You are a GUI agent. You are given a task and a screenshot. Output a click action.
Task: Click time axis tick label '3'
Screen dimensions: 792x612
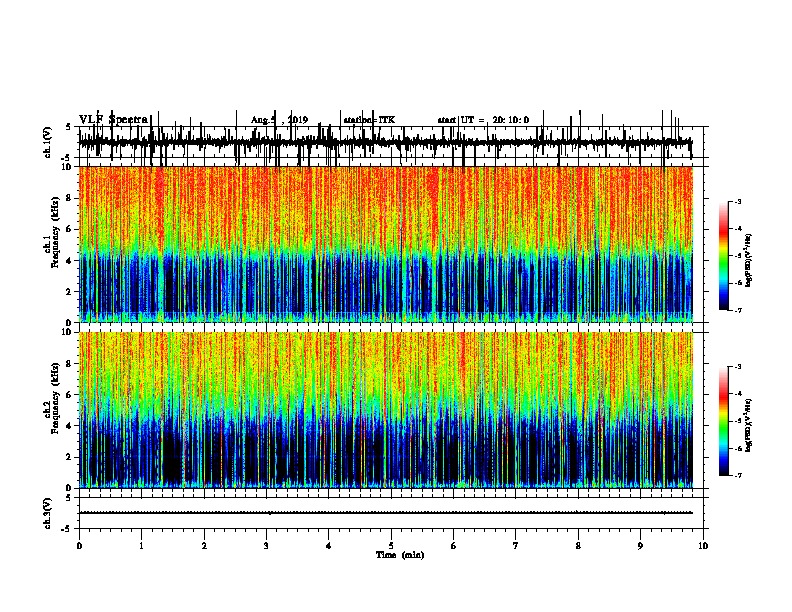[266, 546]
